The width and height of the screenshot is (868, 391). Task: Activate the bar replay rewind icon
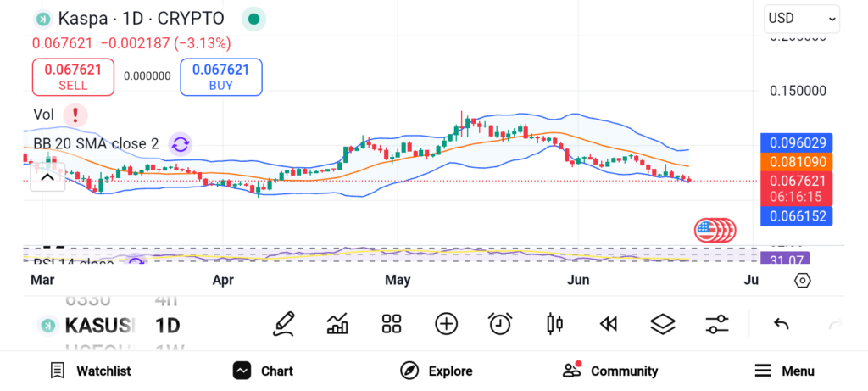609,324
